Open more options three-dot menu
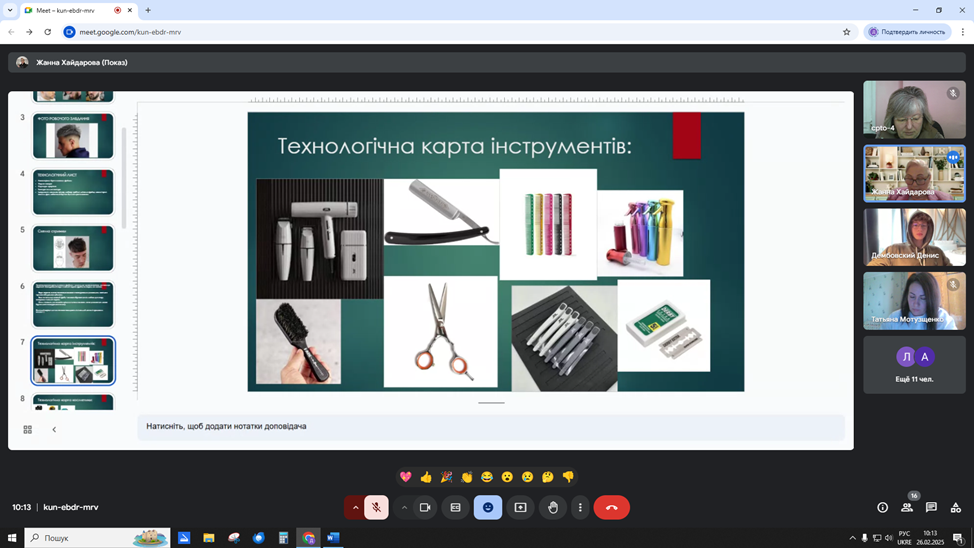 580,507
